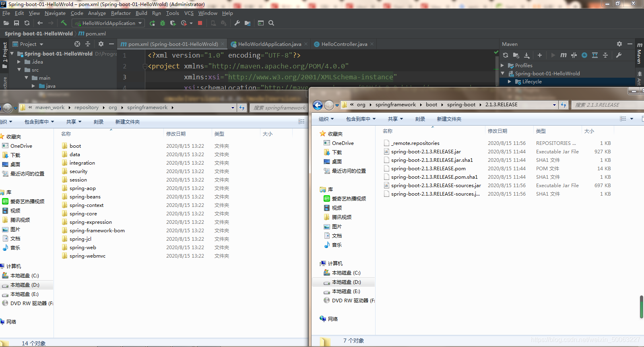644x347 pixels.
Task: Expand Profiles node in Maven panel
Action: [x=502, y=66]
